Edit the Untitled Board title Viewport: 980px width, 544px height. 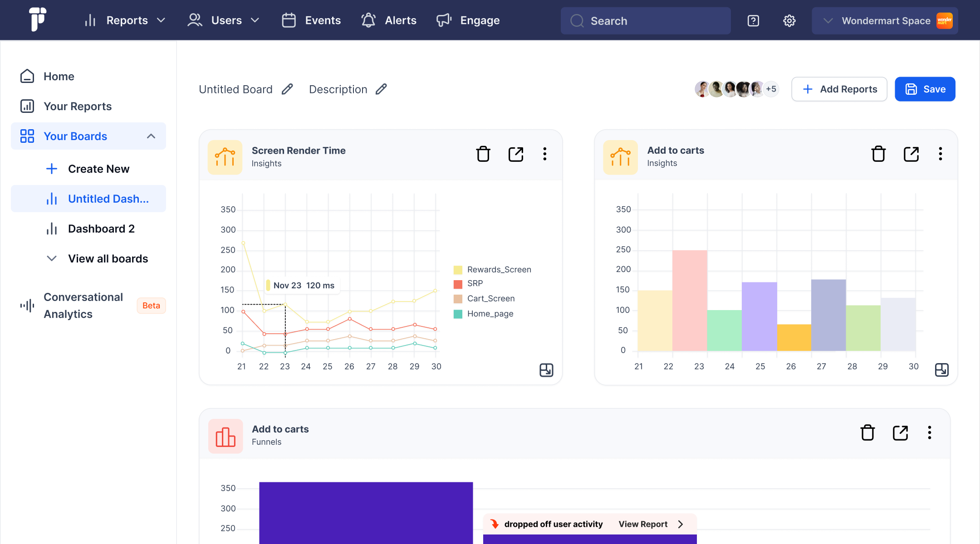(287, 89)
